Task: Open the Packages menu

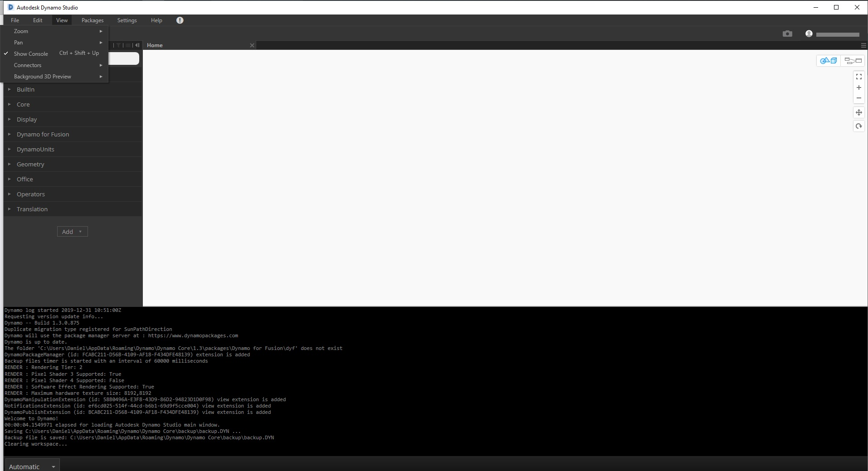Action: (93, 20)
